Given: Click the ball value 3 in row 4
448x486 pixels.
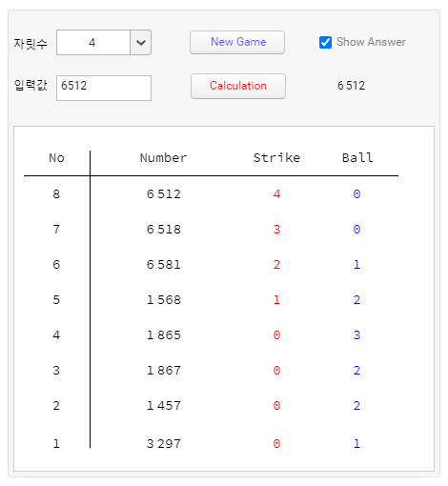Looking at the screenshot, I should tap(356, 335).
